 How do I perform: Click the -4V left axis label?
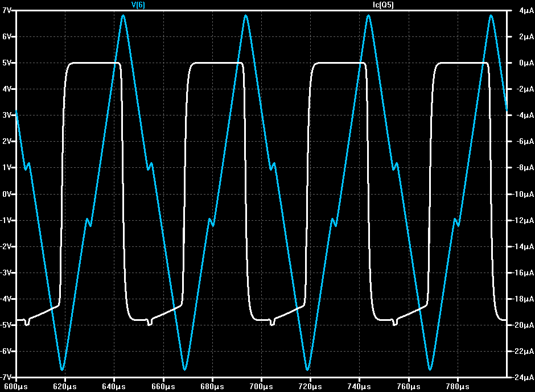click(x=6, y=299)
